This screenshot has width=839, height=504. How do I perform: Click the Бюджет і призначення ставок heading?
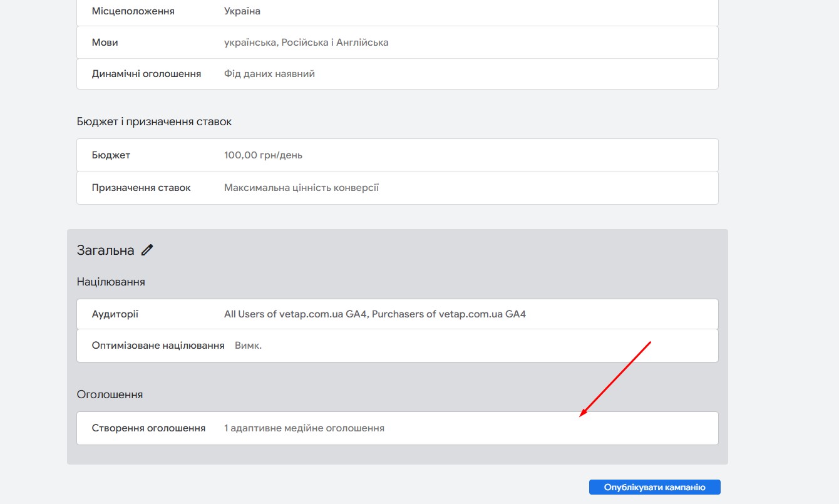154,121
